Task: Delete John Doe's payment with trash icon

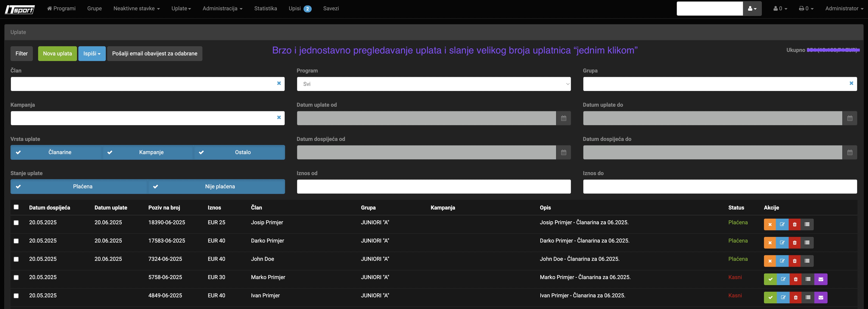Action: pyautogui.click(x=794, y=261)
